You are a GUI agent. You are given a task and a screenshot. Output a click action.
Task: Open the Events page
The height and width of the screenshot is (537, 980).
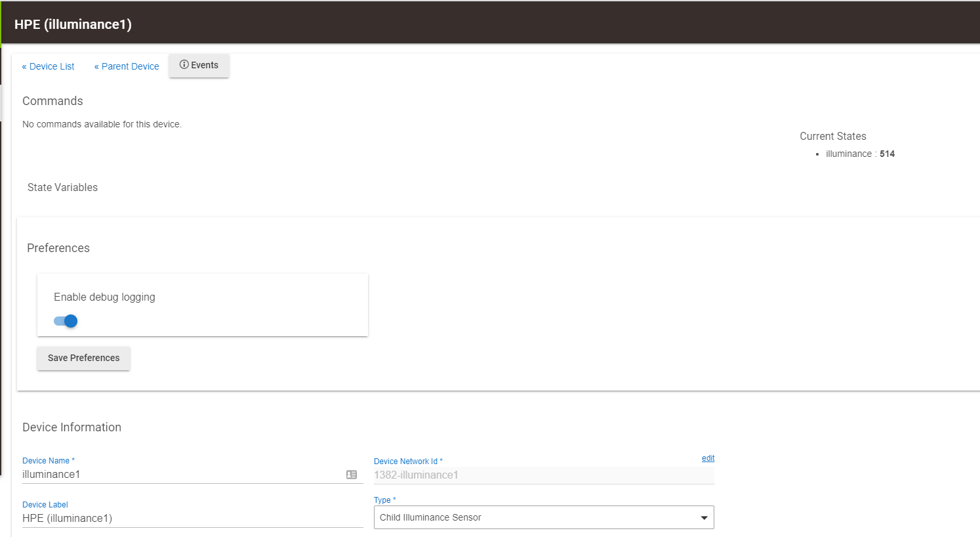click(x=199, y=66)
